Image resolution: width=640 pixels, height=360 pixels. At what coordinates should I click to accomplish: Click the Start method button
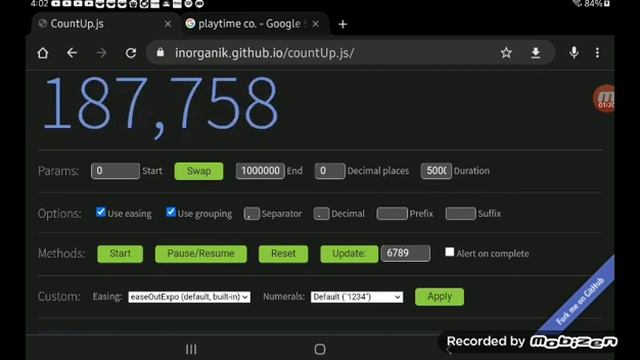coord(120,253)
